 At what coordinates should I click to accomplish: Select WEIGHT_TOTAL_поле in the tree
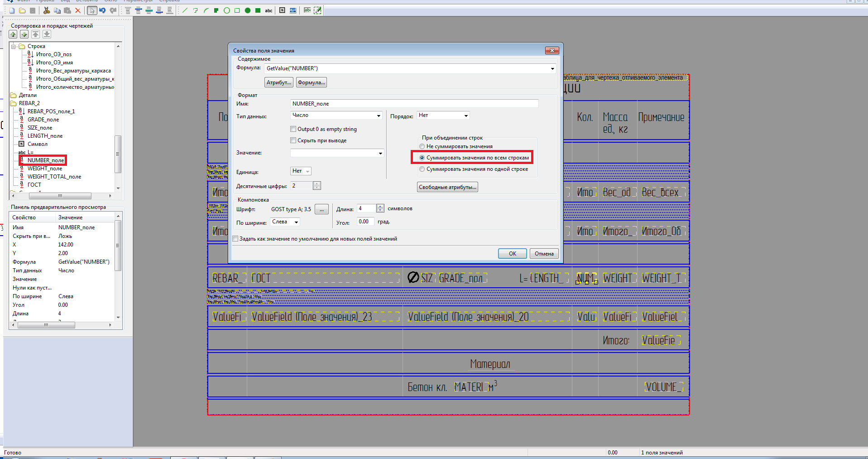click(54, 177)
